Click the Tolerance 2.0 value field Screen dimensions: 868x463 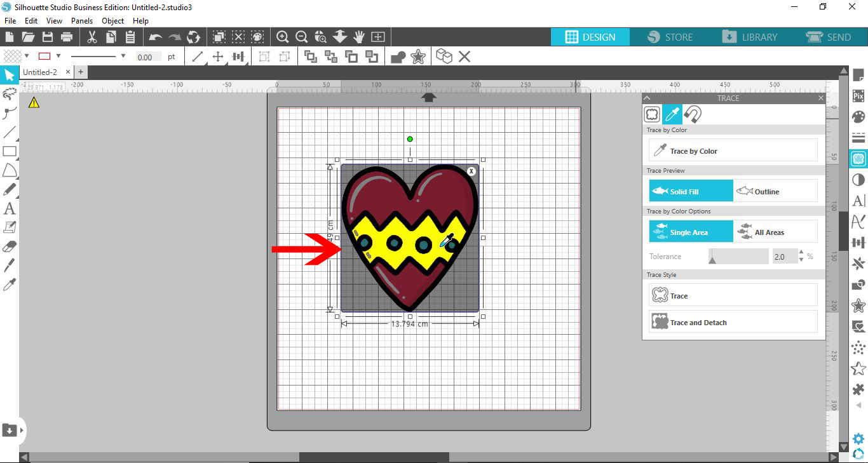pyautogui.click(x=784, y=257)
